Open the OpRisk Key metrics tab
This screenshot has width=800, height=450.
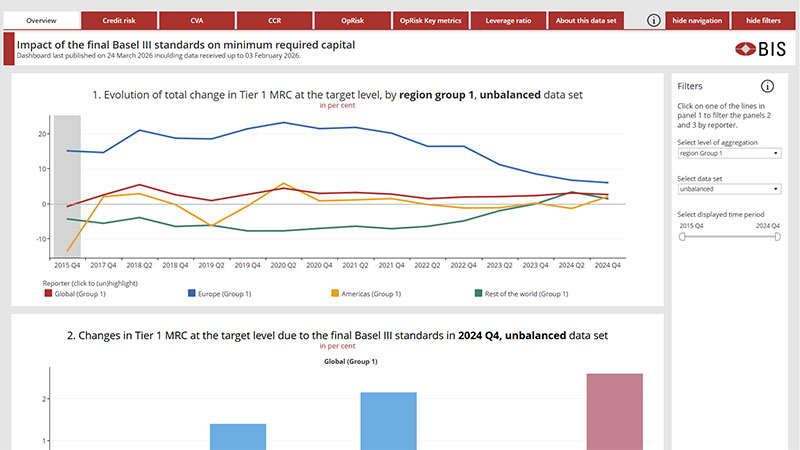pos(431,20)
